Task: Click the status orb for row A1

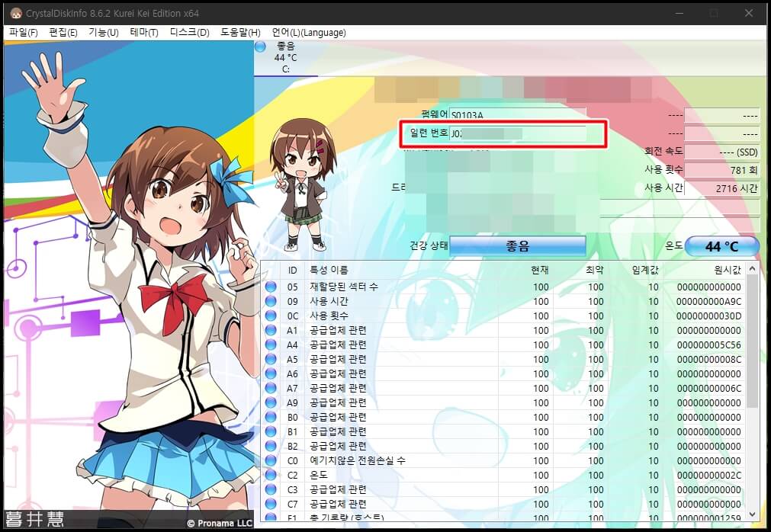Action: tap(271, 330)
